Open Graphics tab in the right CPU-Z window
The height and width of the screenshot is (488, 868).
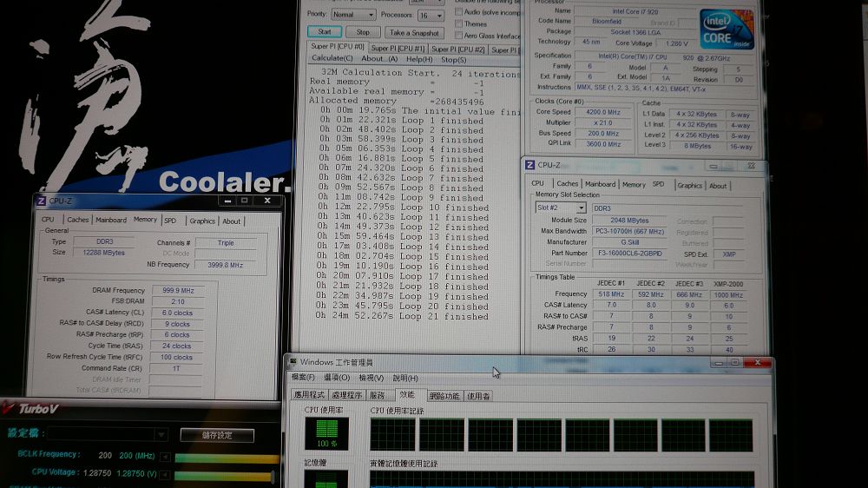690,186
